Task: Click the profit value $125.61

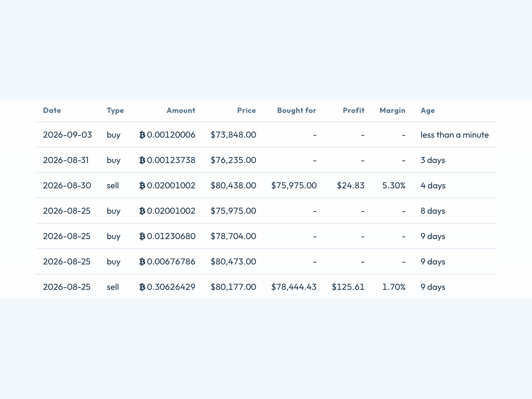Action: point(348,287)
